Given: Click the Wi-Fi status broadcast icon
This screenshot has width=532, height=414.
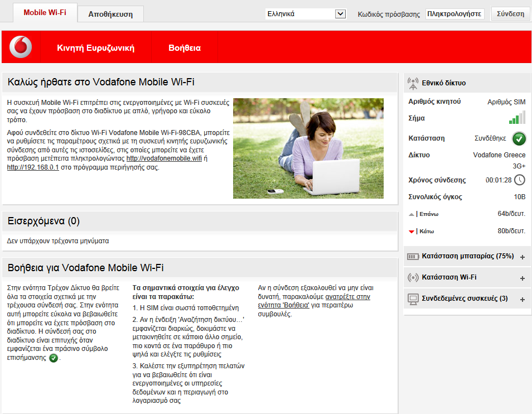Looking at the screenshot, I should coord(413,278).
